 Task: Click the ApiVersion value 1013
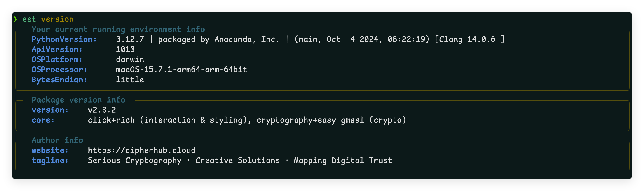pyautogui.click(x=125, y=49)
